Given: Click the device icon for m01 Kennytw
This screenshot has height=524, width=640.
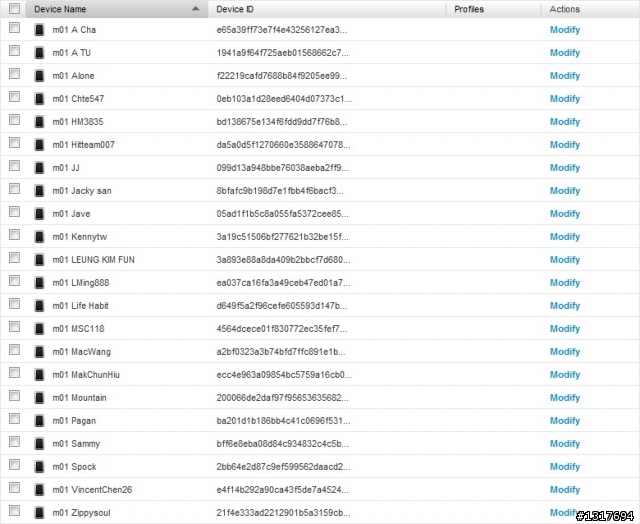Looking at the screenshot, I should [39, 237].
